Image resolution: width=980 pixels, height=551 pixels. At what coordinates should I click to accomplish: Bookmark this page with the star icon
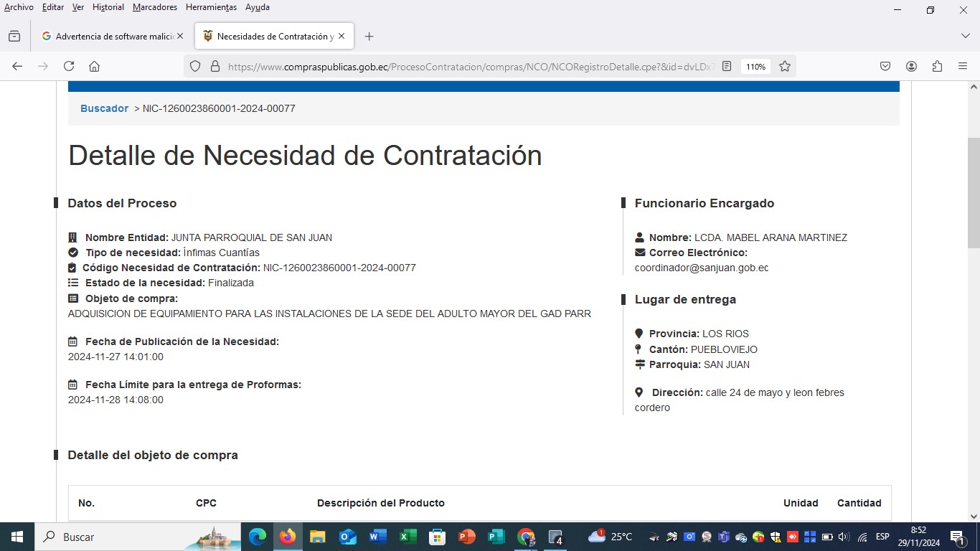(785, 66)
